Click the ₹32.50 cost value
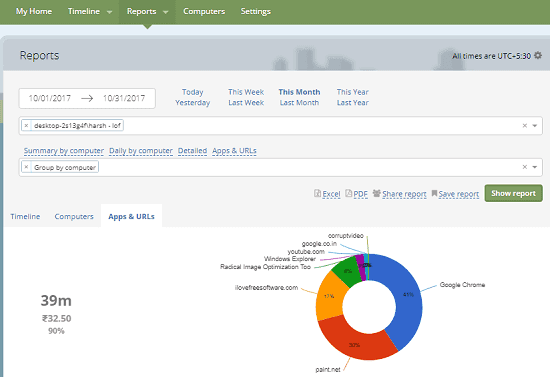Image resolution: width=550 pixels, height=377 pixels. (56, 318)
